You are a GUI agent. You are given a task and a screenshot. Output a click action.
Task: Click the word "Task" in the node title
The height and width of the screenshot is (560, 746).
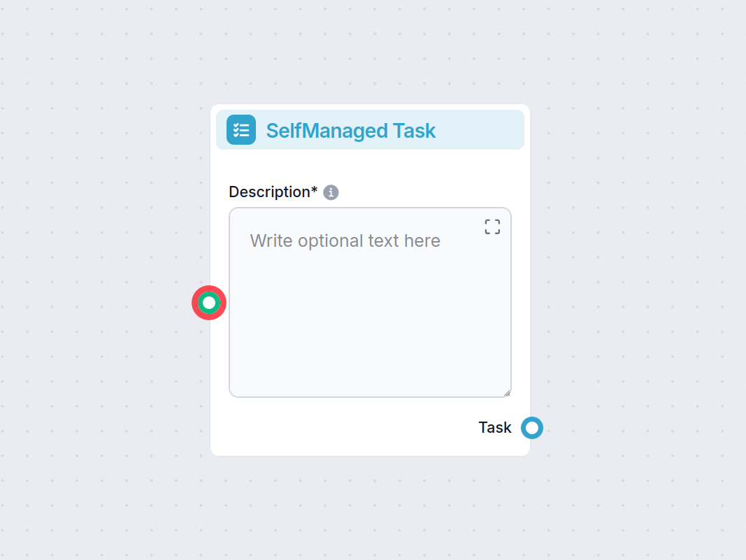coord(414,131)
